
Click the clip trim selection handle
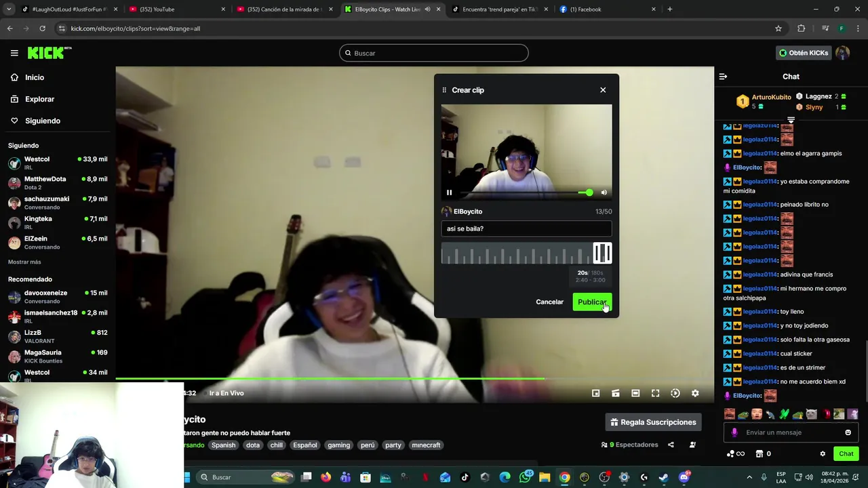[602, 253]
